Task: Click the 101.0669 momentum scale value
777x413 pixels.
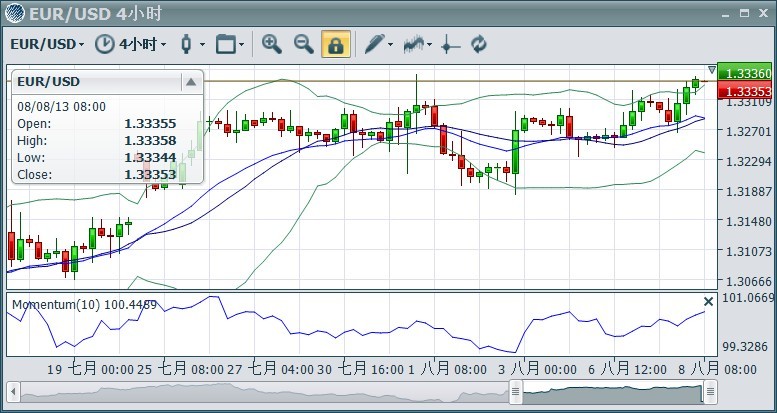Action: 748,298
